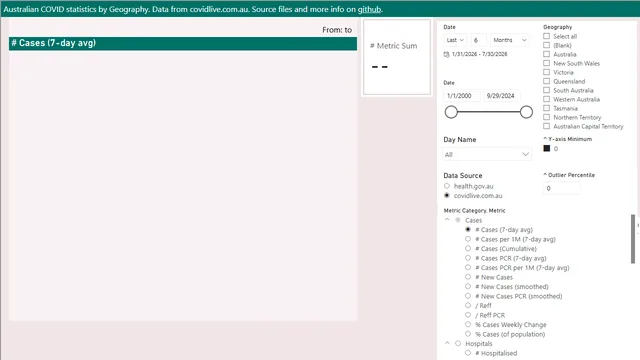Select '# New Cases' metric
The width and height of the screenshot is (640, 360).
(468, 277)
